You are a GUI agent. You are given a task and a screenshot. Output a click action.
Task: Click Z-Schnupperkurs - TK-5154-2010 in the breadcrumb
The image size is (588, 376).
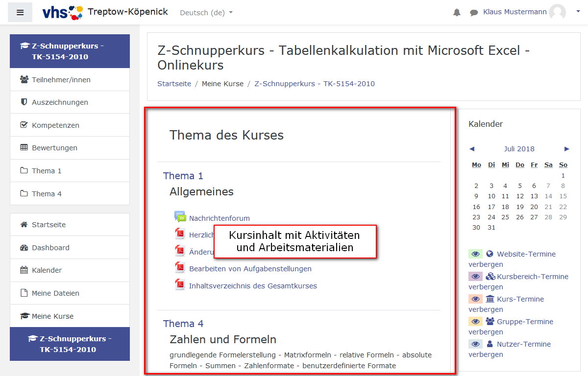[315, 84]
